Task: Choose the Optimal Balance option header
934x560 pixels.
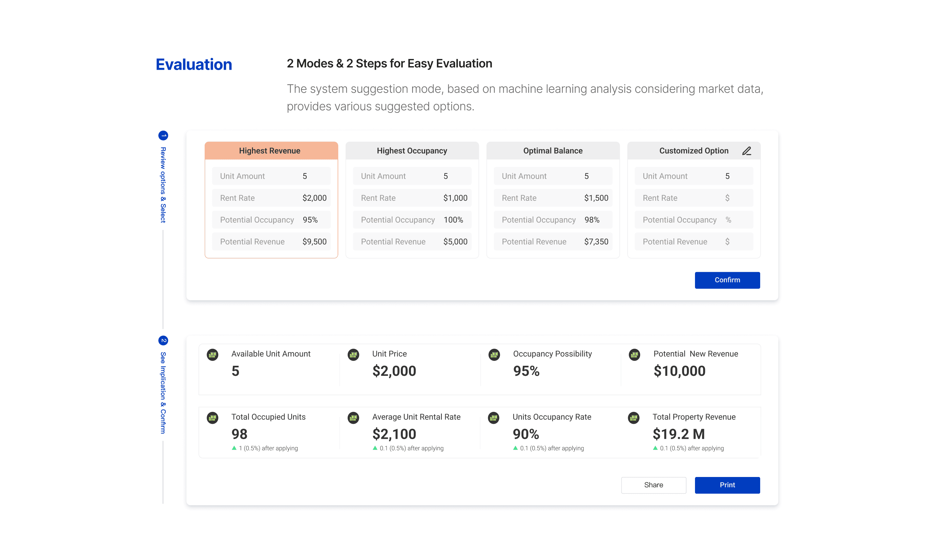Action: tap(553, 150)
